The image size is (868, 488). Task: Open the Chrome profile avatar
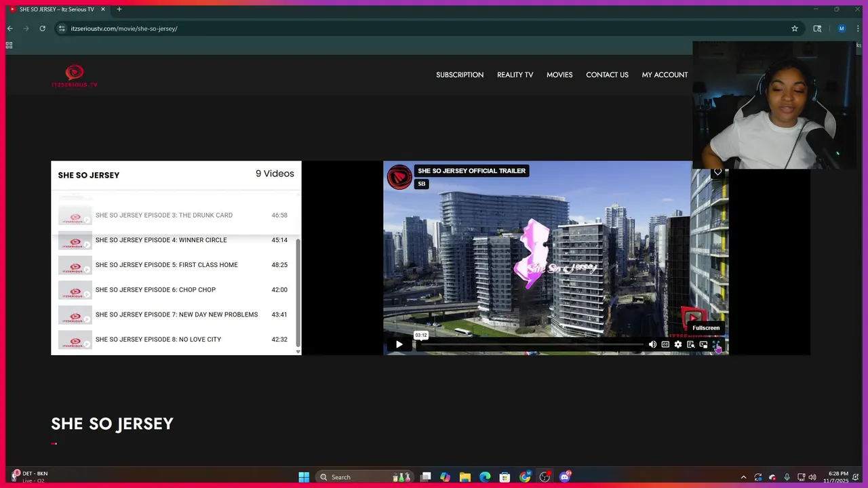pos(842,28)
